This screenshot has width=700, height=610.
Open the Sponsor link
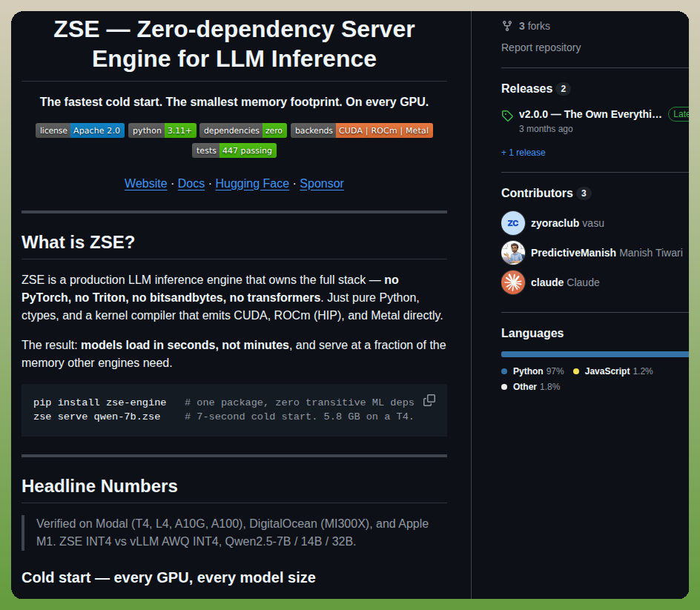point(321,183)
